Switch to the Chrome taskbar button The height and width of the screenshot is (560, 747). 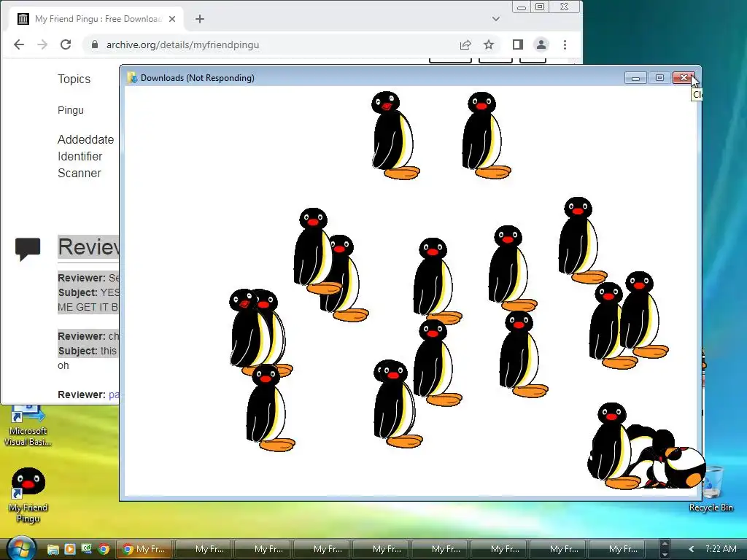pyautogui.click(x=144, y=549)
